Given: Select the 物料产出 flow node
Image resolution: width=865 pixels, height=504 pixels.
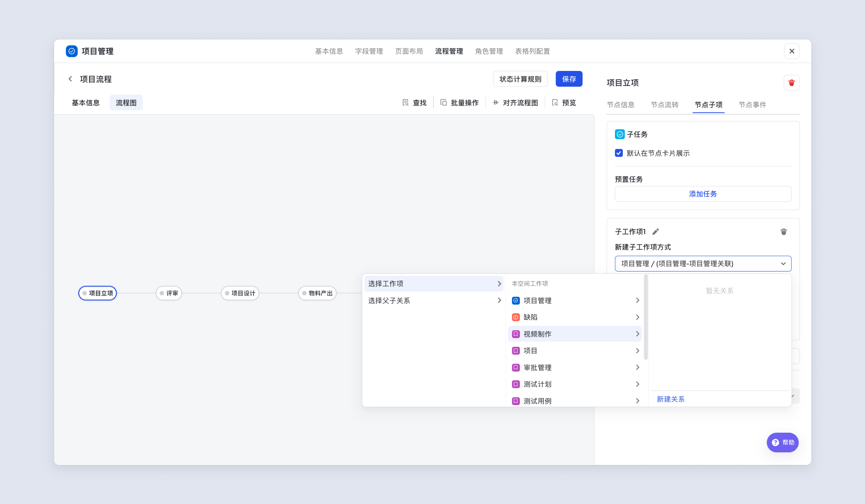Looking at the screenshot, I should click(x=317, y=293).
